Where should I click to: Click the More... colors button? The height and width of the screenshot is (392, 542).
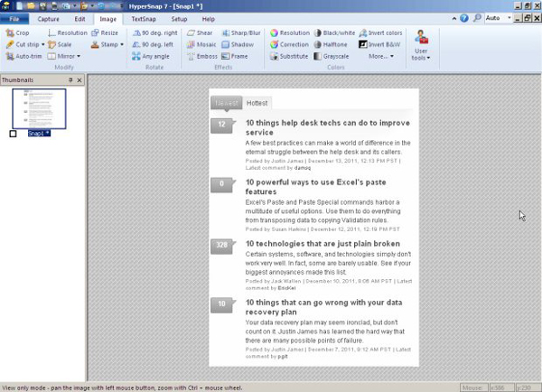pos(381,56)
